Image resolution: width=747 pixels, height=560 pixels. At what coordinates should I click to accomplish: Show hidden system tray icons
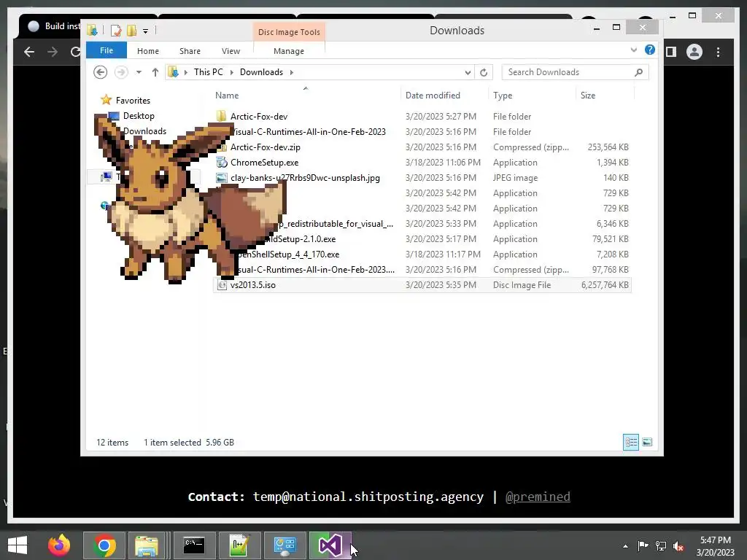(x=625, y=546)
